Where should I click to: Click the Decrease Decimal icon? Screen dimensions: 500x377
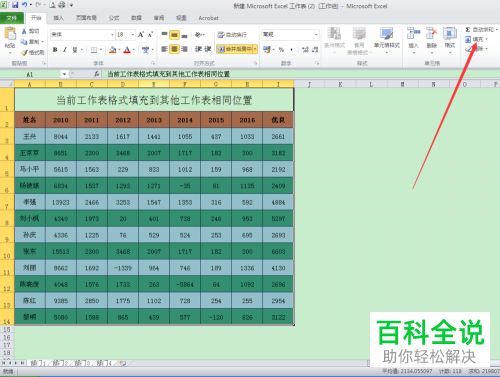pos(315,49)
